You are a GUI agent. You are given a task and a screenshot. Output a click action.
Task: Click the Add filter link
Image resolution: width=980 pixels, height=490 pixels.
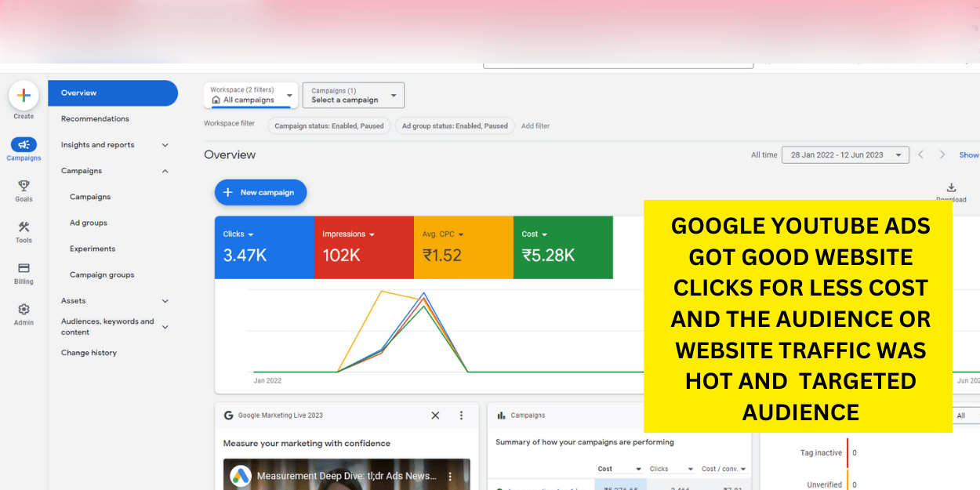535,125
